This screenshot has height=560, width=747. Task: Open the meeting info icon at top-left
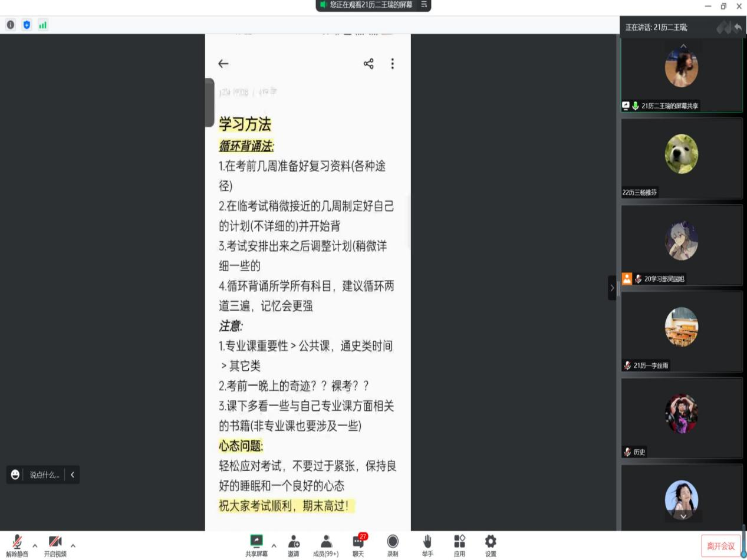coord(11,25)
